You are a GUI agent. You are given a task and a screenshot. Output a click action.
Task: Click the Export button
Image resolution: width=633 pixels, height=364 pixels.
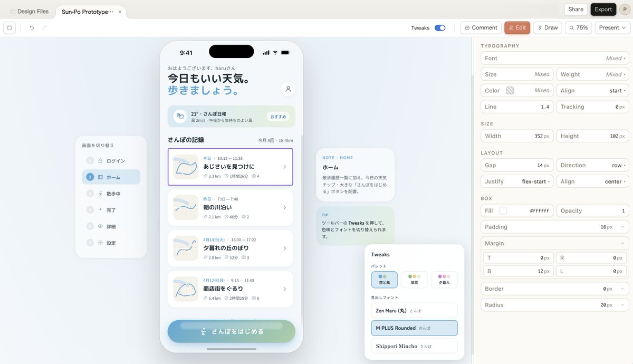point(603,9)
